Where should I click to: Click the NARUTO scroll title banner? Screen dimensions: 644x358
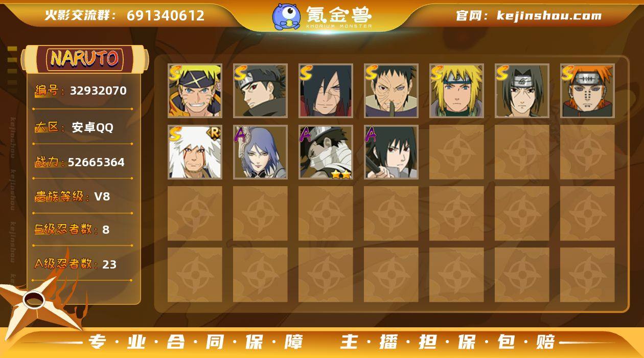(x=84, y=58)
